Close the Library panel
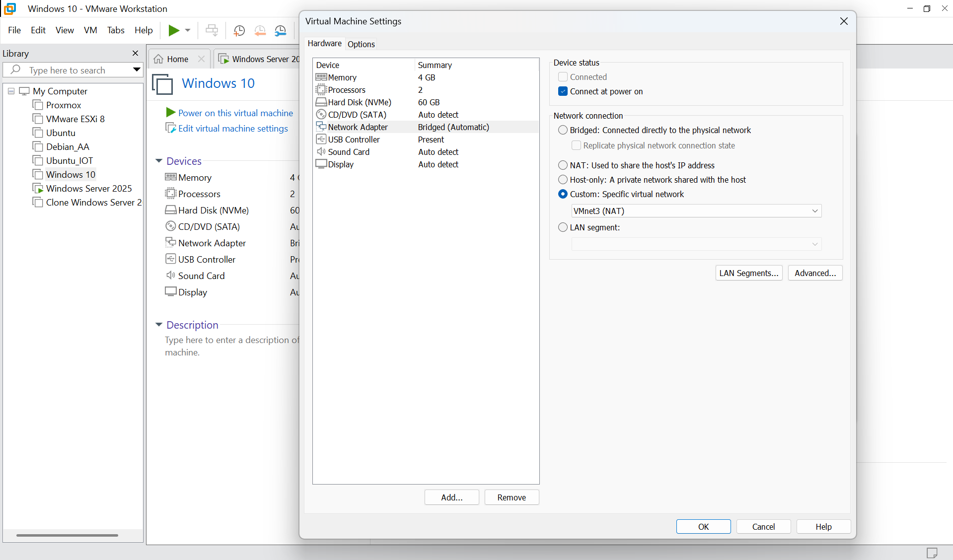This screenshot has width=953, height=560. pos(135,53)
